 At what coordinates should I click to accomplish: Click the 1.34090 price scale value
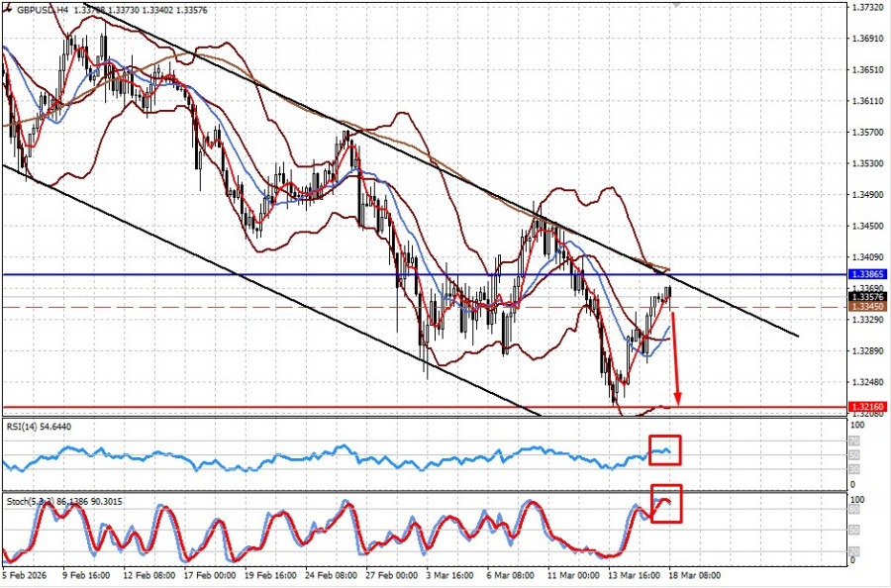(869, 257)
